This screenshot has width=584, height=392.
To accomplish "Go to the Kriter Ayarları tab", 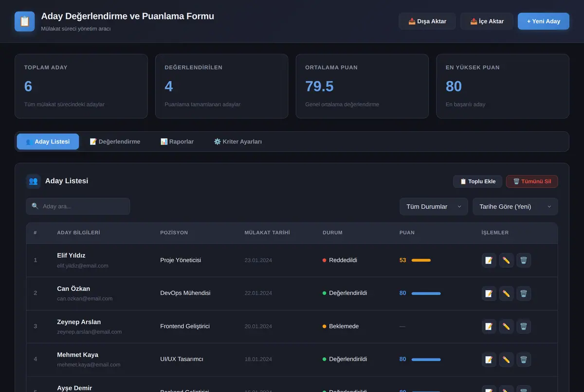I will click(238, 142).
